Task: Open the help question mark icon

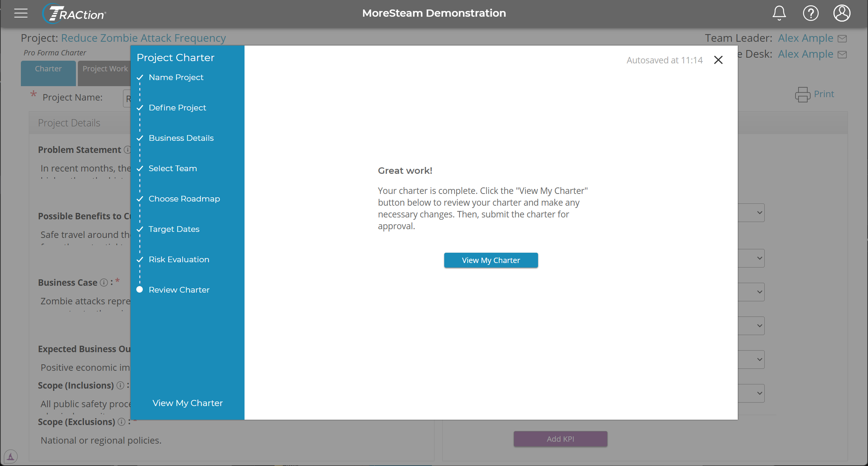Action: point(811,13)
